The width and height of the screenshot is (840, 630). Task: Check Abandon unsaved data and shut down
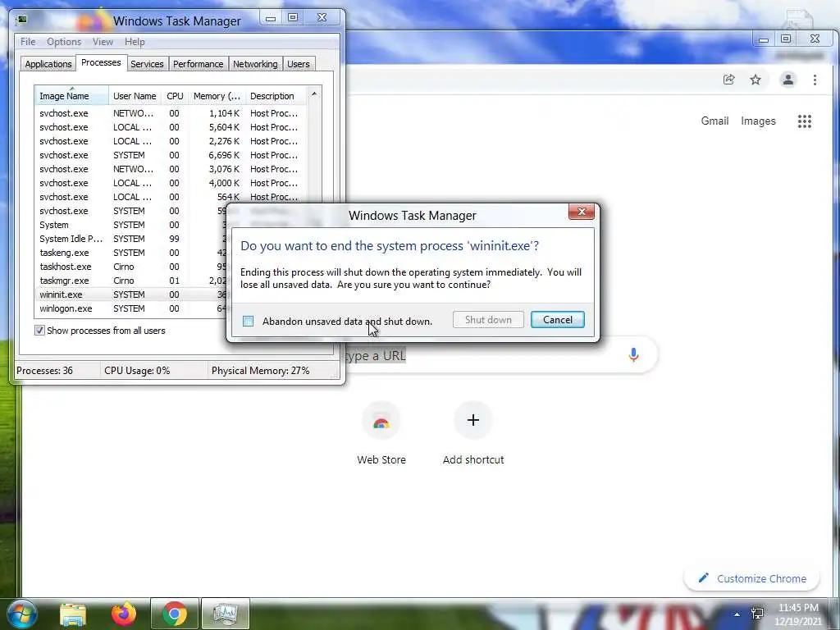click(248, 321)
